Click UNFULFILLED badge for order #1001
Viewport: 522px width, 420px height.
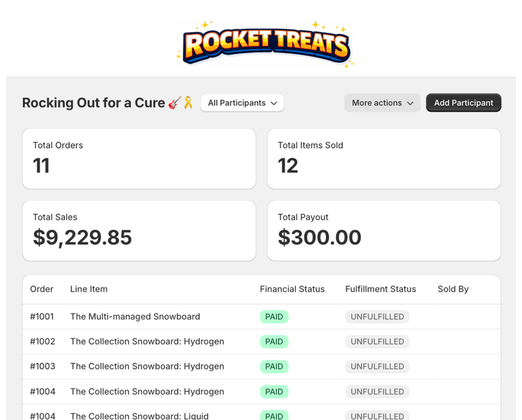pyautogui.click(x=377, y=317)
